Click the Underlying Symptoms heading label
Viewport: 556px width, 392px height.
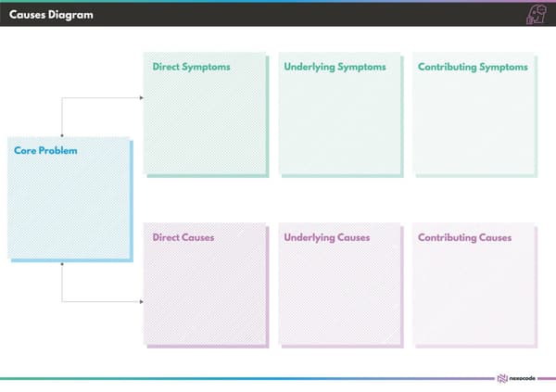pos(335,67)
